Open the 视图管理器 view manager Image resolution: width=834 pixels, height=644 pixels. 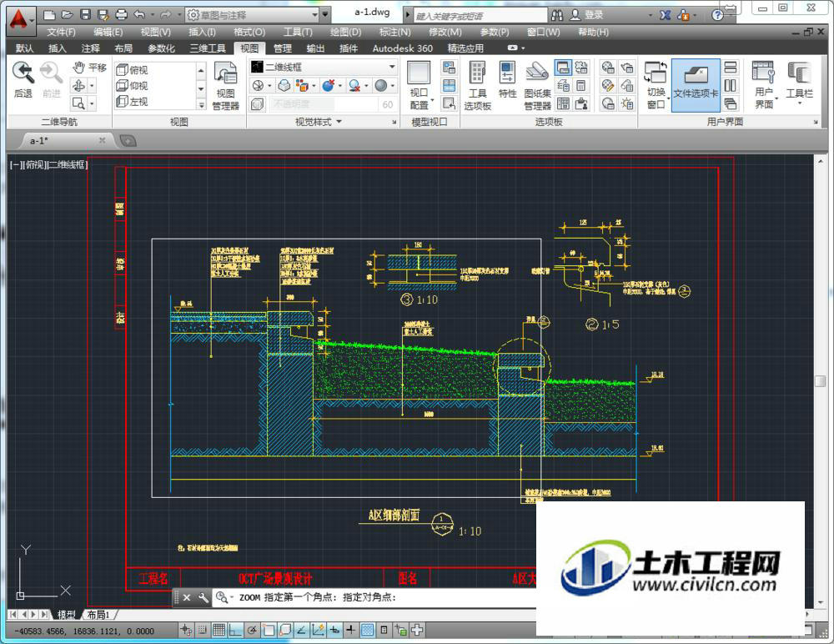(225, 86)
